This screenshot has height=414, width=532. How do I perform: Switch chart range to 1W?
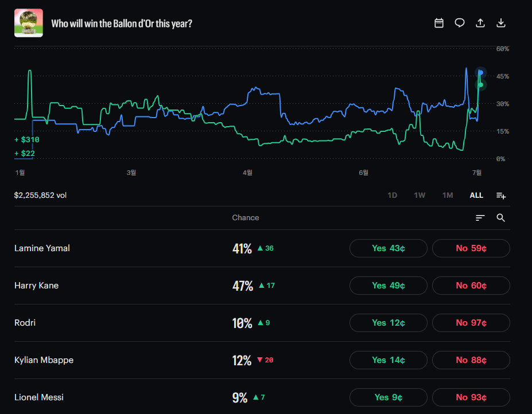(420, 196)
